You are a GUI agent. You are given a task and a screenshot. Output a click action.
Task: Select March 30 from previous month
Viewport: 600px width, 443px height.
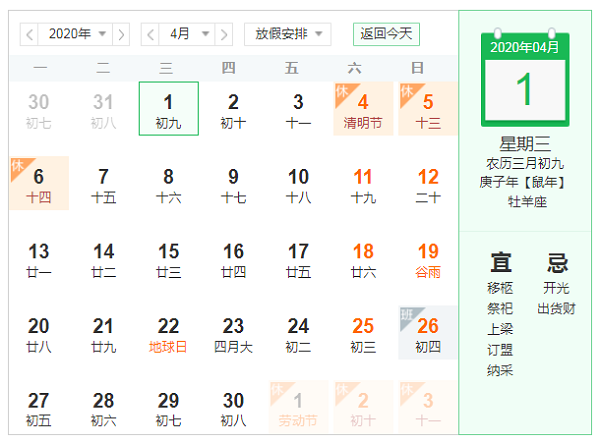pos(39,109)
